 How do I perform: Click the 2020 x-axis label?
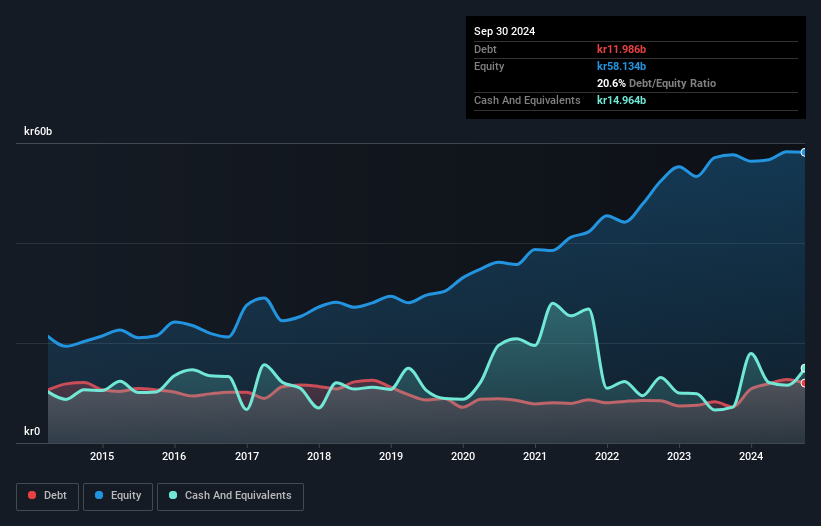[463, 456]
